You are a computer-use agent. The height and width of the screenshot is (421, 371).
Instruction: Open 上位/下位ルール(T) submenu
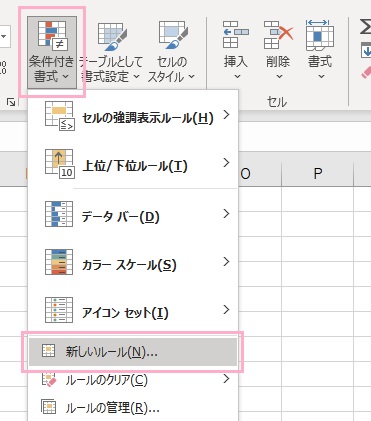(x=133, y=164)
